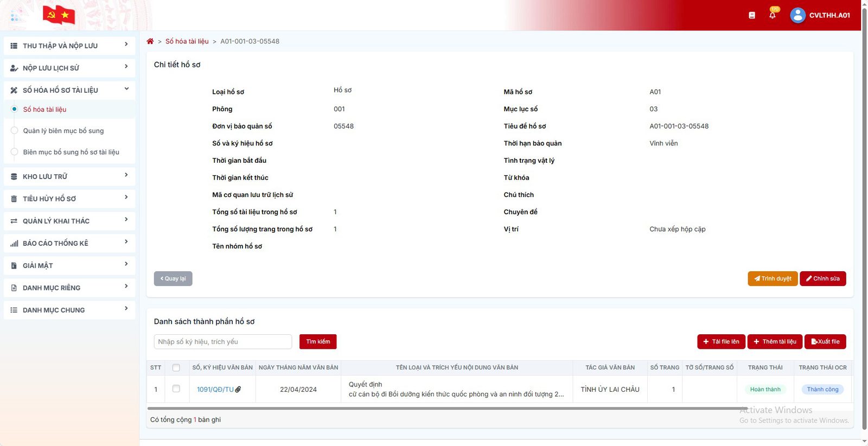Expand the QUẢN LÝ KHAI THÁC chevron
868x446 pixels.
point(126,220)
